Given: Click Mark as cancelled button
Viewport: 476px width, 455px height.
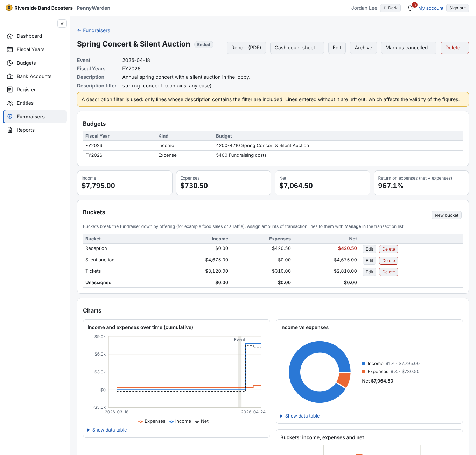Looking at the screenshot, I should coord(409,48).
